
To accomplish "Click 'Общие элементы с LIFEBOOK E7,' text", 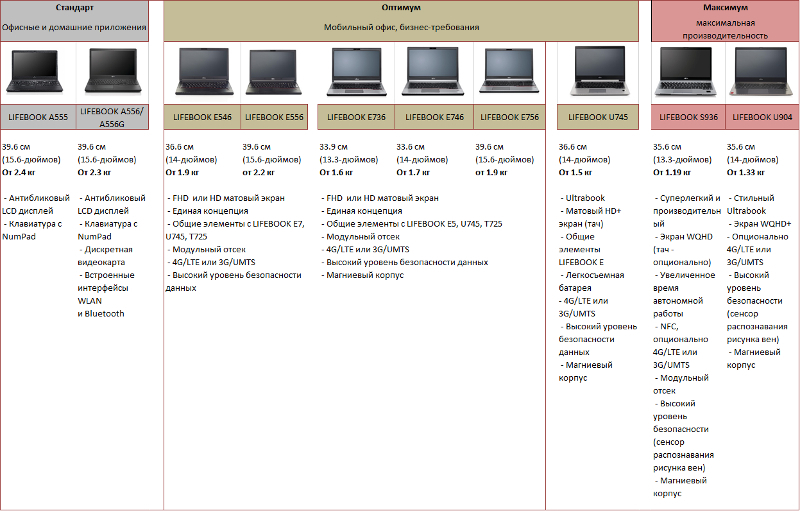I will point(238,224).
